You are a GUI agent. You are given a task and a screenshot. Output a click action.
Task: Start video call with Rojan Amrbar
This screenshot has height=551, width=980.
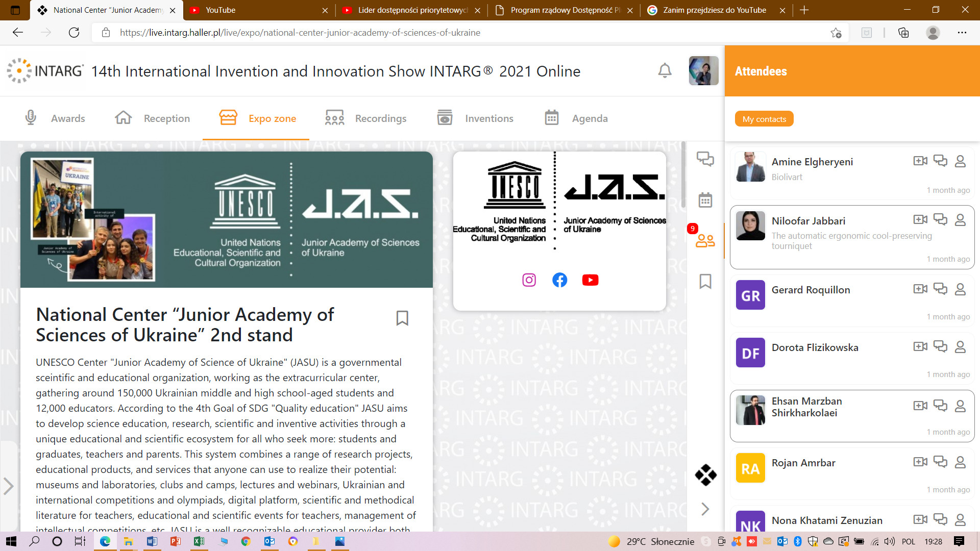click(x=920, y=462)
